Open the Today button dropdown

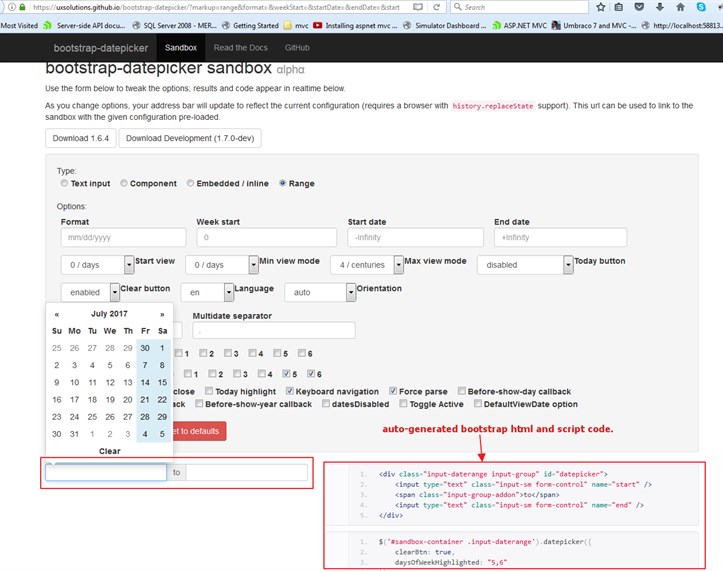(525, 265)
